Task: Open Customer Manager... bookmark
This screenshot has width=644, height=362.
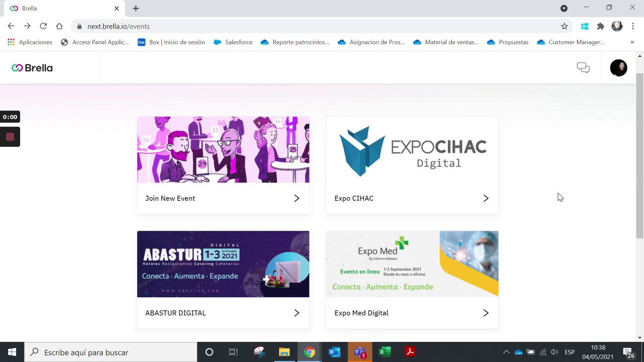Action: click(571, 42)
